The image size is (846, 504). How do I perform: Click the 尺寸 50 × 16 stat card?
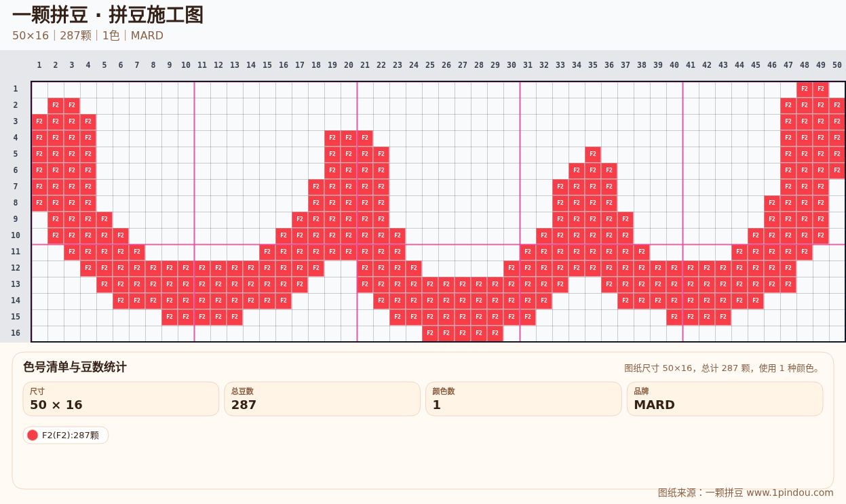point(121,399)
